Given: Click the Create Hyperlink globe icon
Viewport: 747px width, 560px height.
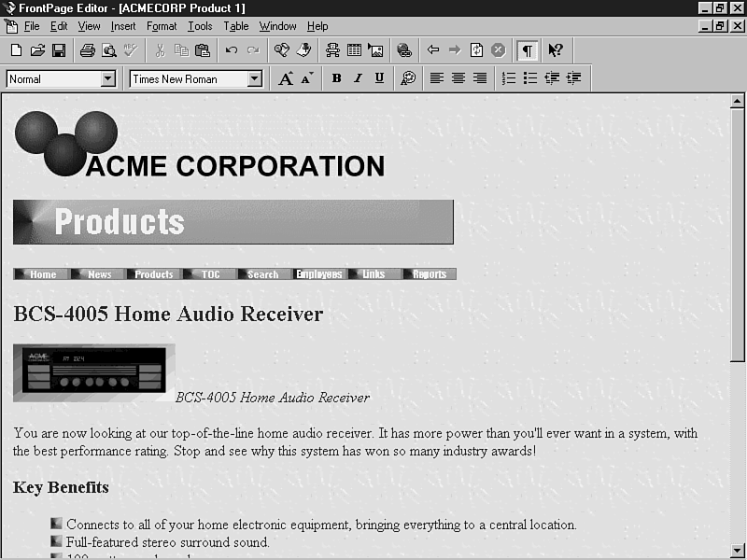Looking at the screenshot, I should point(403,50).
